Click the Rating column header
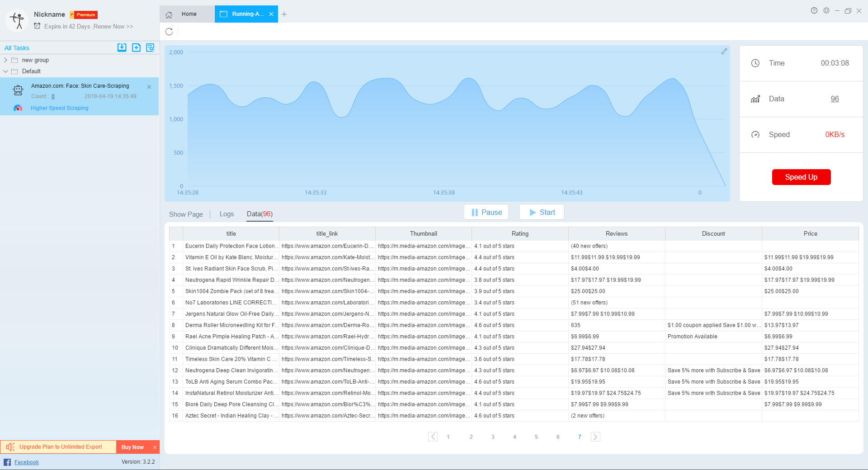 coord(520,234)
